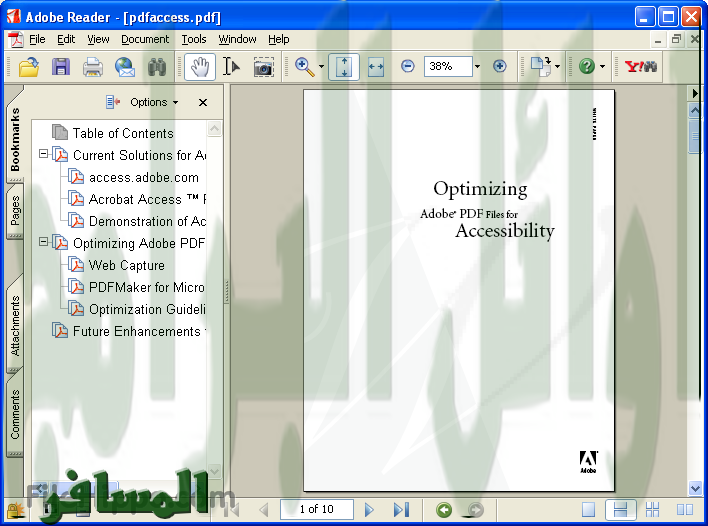Toggle Fit Page view button

(x=344, y=67)
